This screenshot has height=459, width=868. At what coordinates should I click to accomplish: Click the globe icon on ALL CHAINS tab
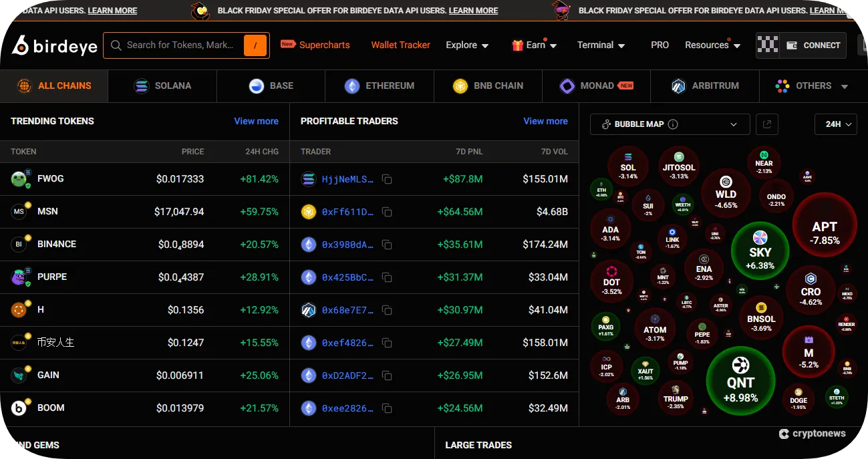(25, 86)
